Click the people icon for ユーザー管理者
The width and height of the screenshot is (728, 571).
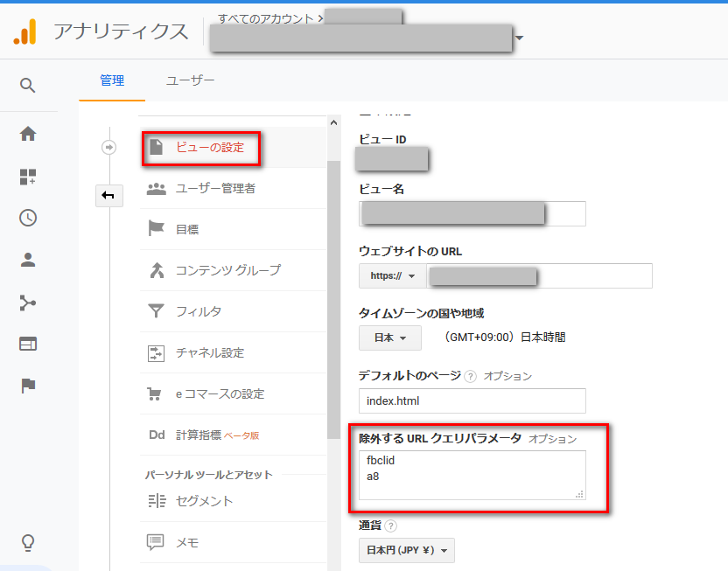click(157, 188)
